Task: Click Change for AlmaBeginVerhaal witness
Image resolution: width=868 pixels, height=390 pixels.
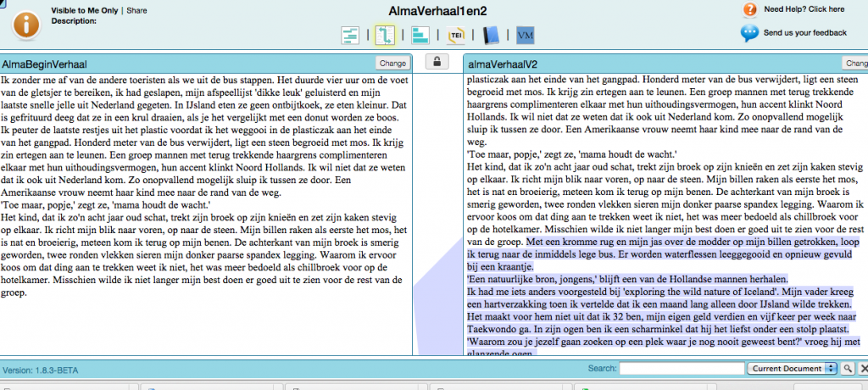Action: click(392, 63)
